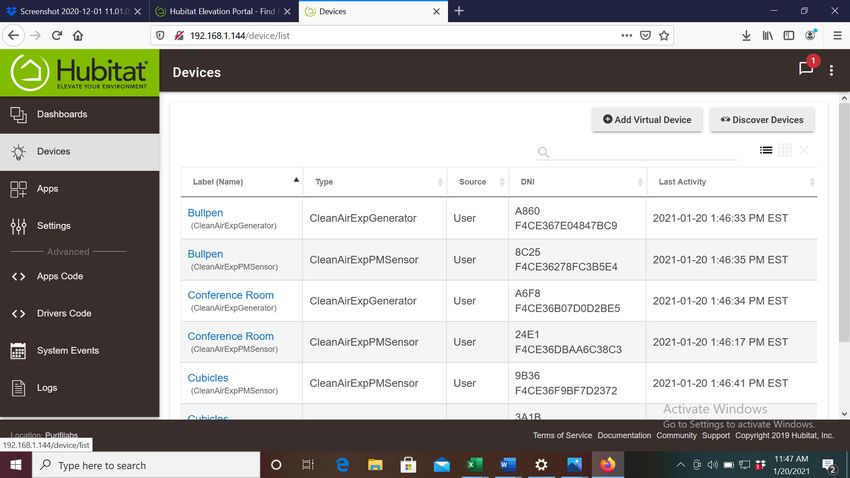
Task: Open Firefox hamburger menu
Action: point(838,36)
